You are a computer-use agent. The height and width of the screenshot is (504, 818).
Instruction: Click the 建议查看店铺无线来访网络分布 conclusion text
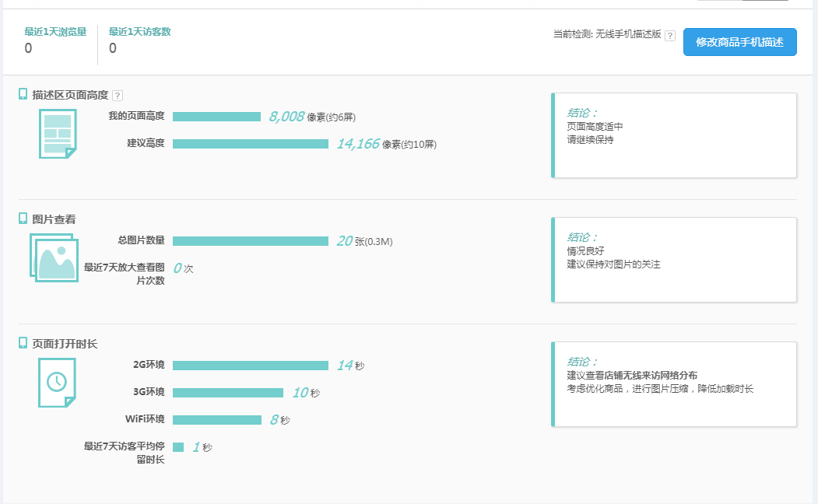click(632, 376)
